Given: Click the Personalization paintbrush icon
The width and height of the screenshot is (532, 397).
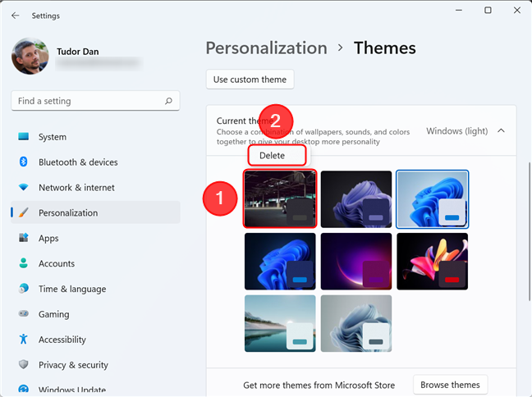Looking at the screenshot, I should [24, 212].
